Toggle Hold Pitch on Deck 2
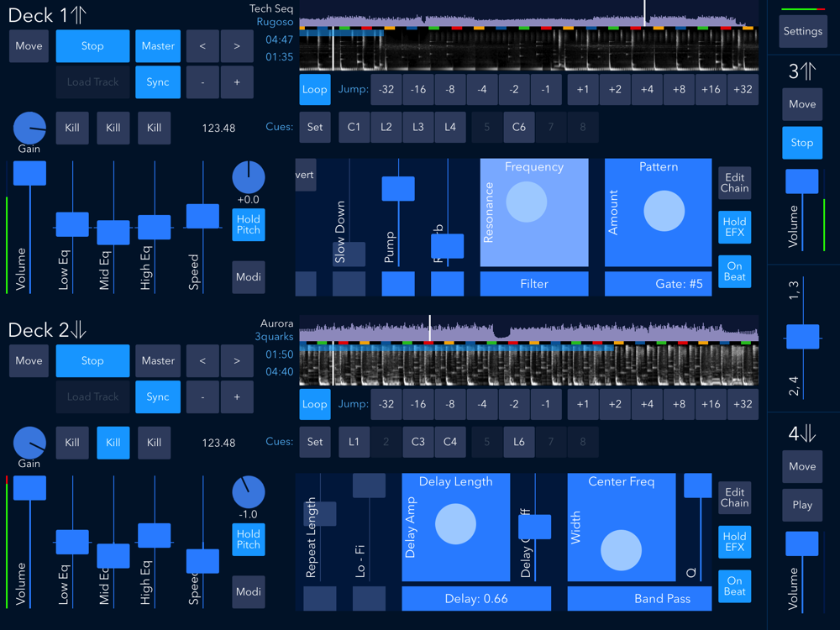This screenshot has width=840, height=630. click(x=249, y=540)
